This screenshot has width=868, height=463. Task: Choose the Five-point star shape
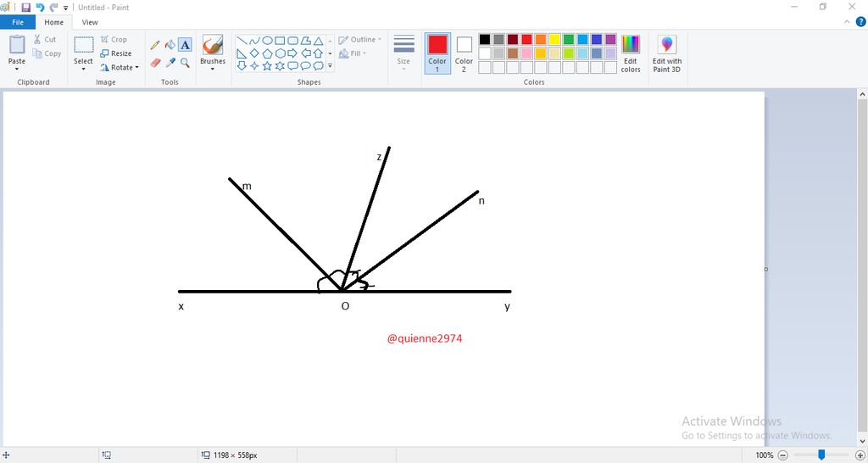267,66
